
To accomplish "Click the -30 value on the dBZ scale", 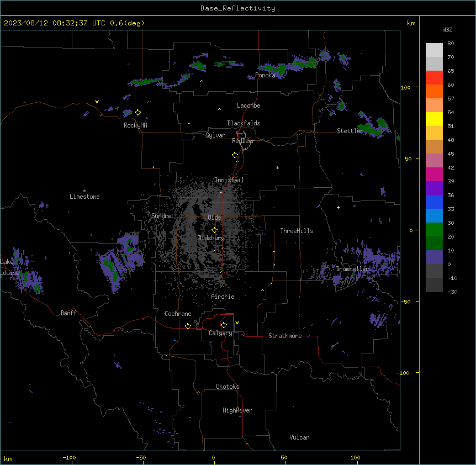I will pyautogui.click(x=452, y=292).
